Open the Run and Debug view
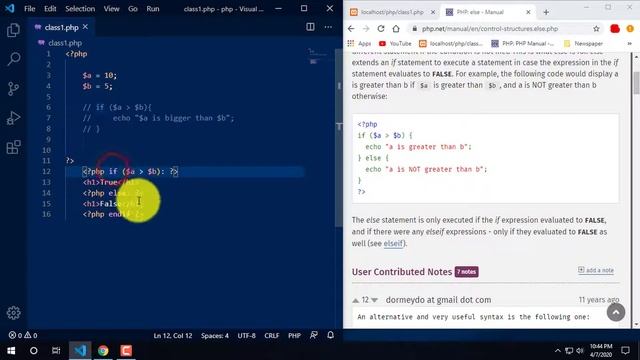The image size is (640, 360). 13,118
